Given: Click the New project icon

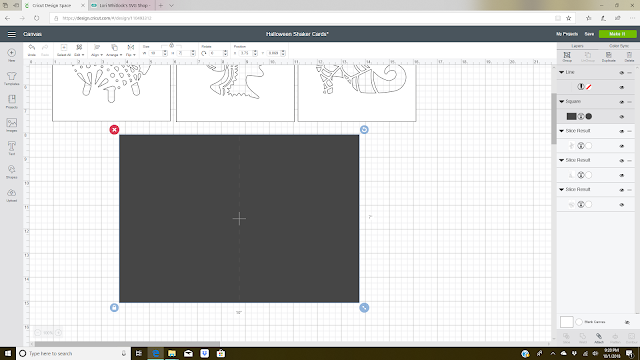Looking at the screenshot, I should [x=11, y=53].
